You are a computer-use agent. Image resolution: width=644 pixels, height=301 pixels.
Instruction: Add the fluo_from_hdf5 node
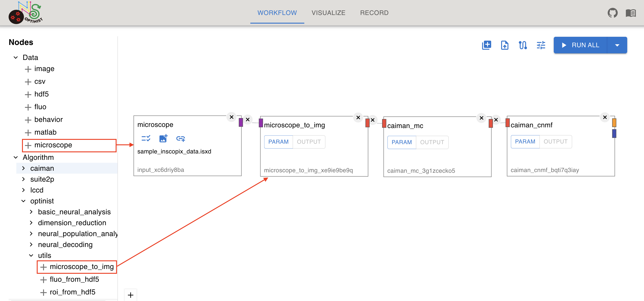tap(69, 279)
